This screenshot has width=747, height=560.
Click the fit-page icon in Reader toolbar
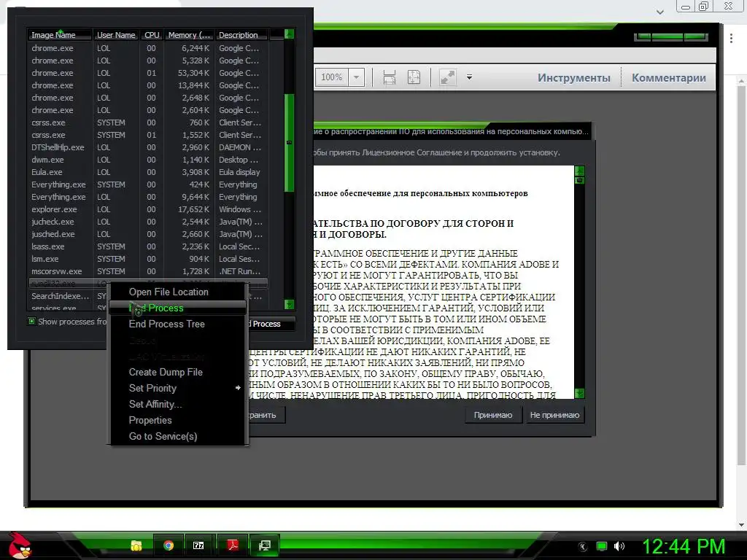(x=414, y=77)
